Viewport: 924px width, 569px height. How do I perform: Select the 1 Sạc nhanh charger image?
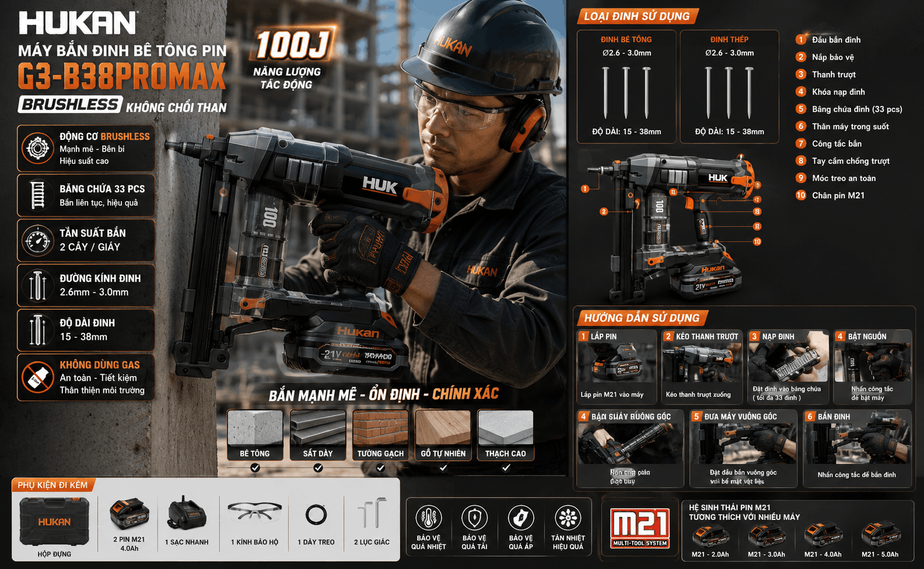pyautogui.click(x=187, y=514)
